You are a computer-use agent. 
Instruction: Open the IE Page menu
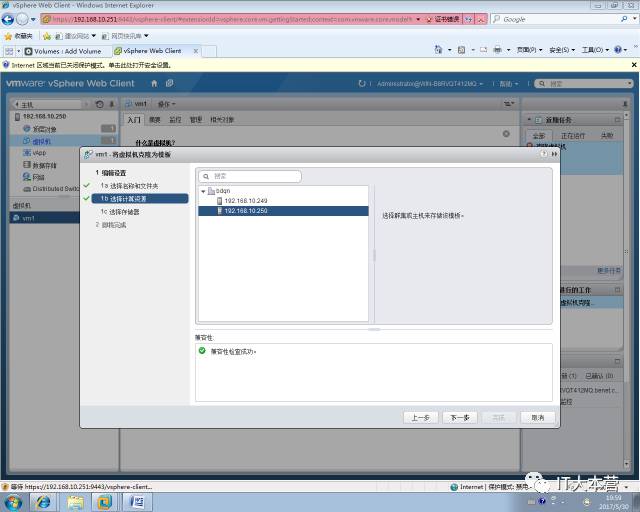pos(529,50)
